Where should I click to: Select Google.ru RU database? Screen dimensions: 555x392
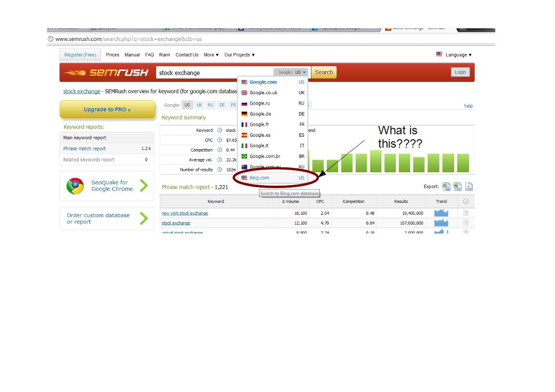pos(272,103)
